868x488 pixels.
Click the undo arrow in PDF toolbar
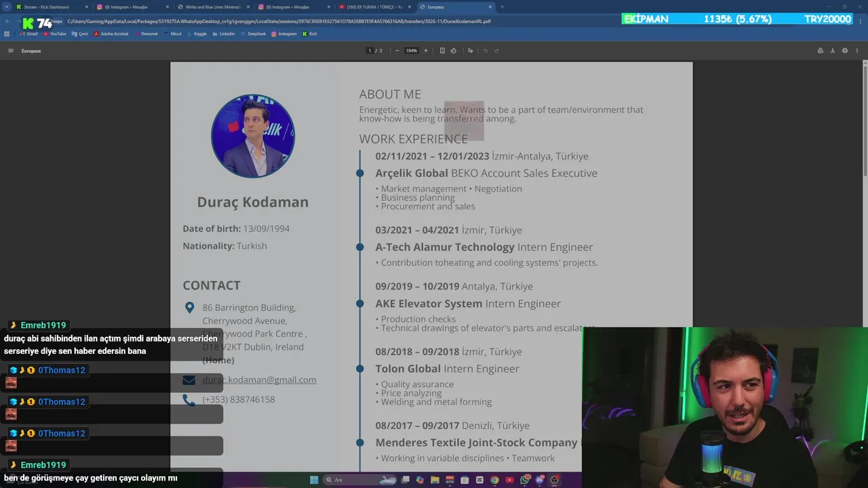pos(486,51)
